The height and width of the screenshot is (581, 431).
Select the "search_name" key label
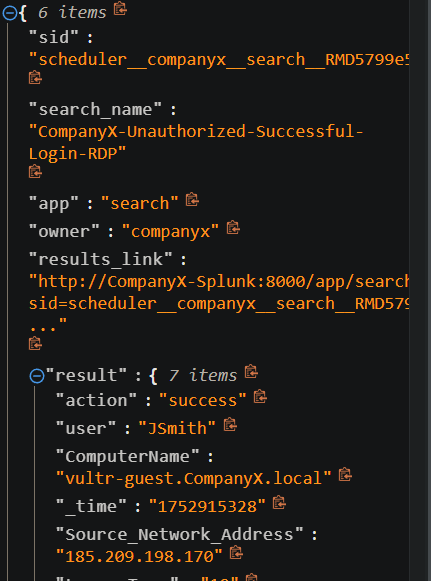coord(96,110)
